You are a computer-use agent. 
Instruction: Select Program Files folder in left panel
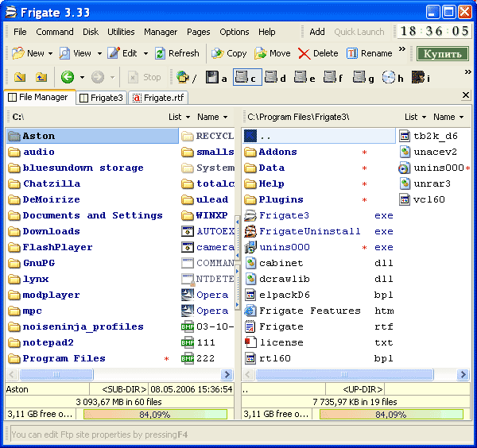tap(91, 358)
